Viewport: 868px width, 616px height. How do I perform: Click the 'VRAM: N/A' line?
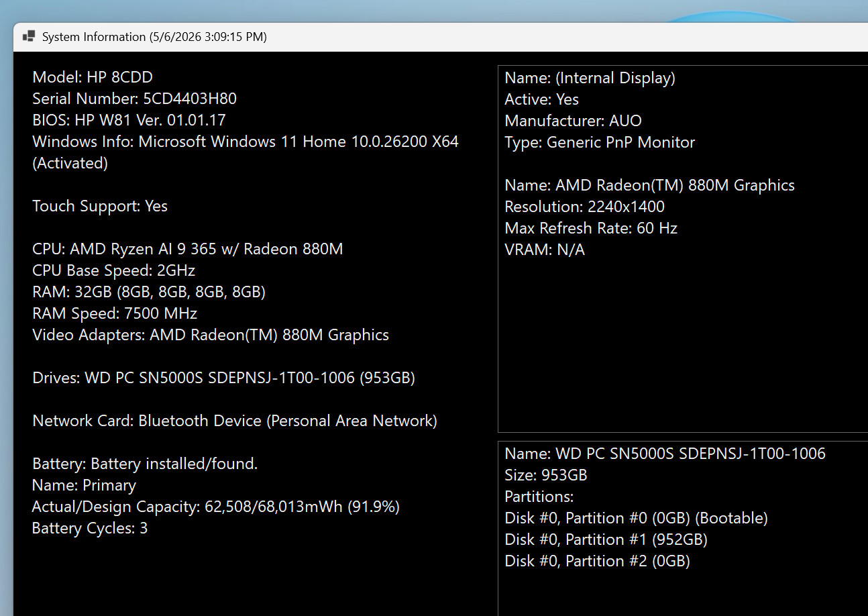pos(545,250)
